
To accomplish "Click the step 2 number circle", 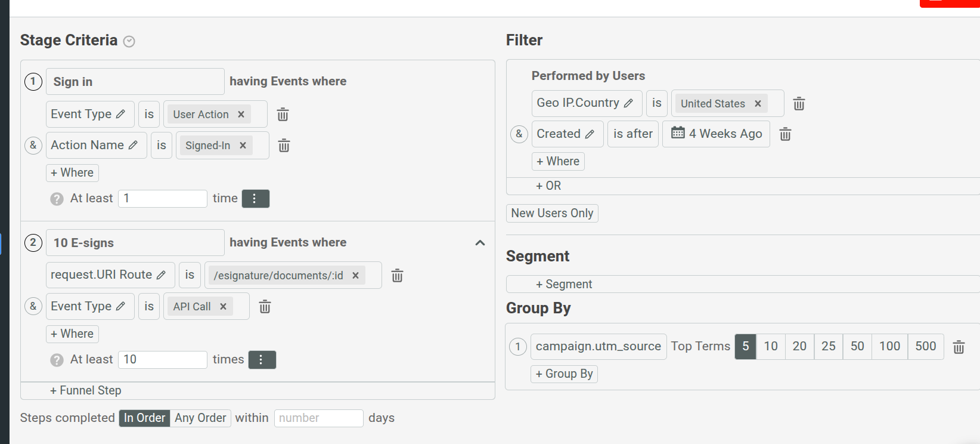I will pos(33,243).
